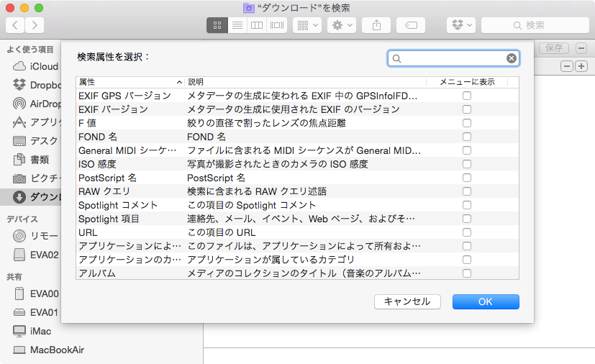Check the box for アルバム
595x364 pixels.
click(x=467, y=273)
